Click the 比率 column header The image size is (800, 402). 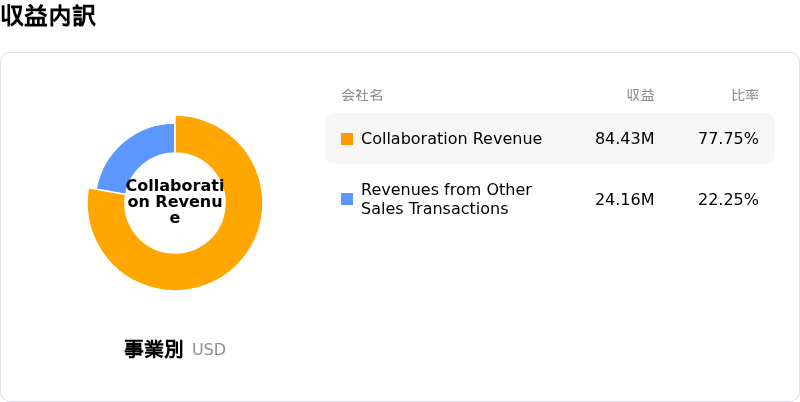745,95
